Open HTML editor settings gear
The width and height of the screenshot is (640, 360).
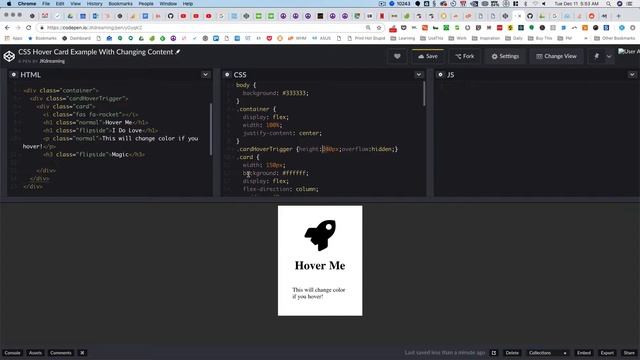click(x=13, y=75)
